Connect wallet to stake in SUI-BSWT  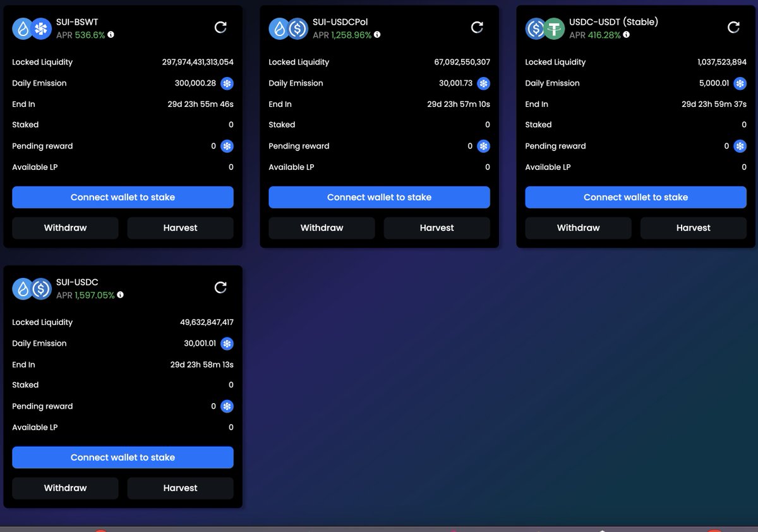pyautogui.click(x=123, y=197)
